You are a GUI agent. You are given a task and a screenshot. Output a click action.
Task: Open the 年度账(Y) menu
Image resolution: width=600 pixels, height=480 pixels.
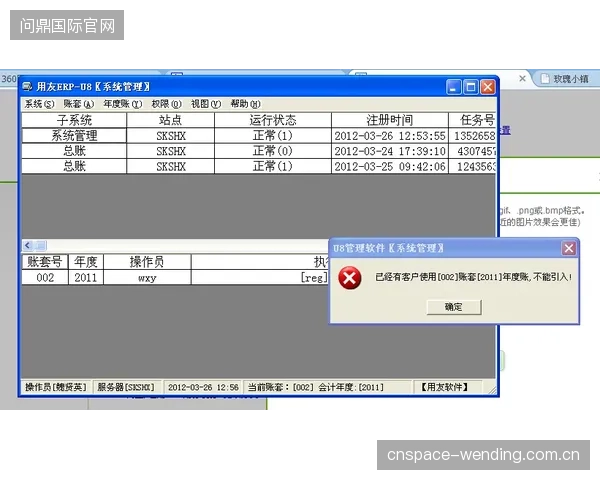(x=122, y=104)
